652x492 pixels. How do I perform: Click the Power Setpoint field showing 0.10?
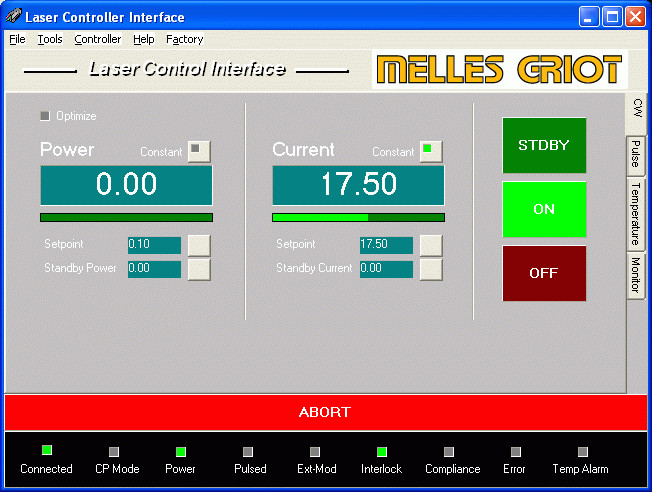click(x=154, y=245)
